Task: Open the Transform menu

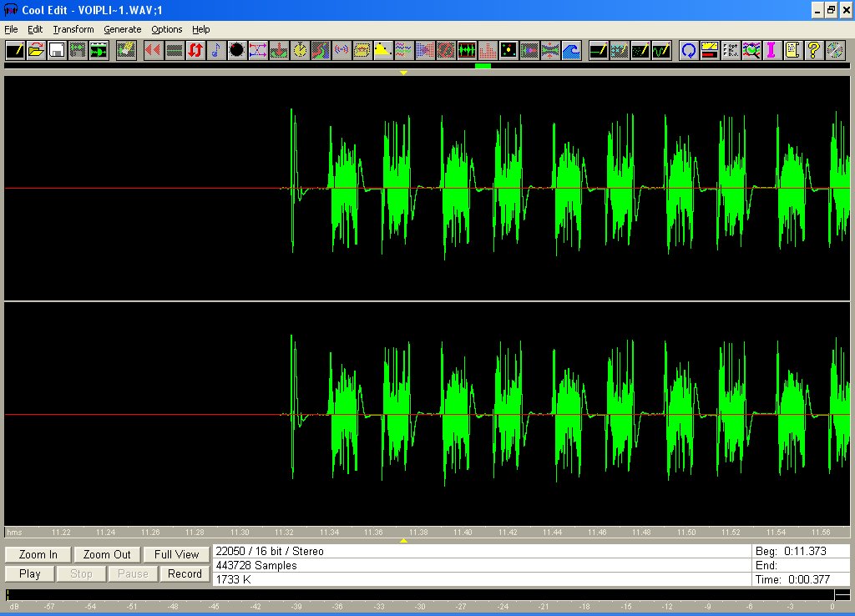Action: point(73,29)
